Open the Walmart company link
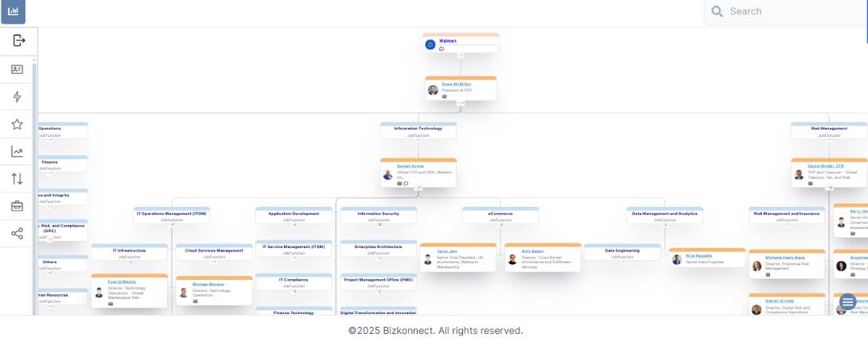The image size is (868, 338). pos(448,41)
